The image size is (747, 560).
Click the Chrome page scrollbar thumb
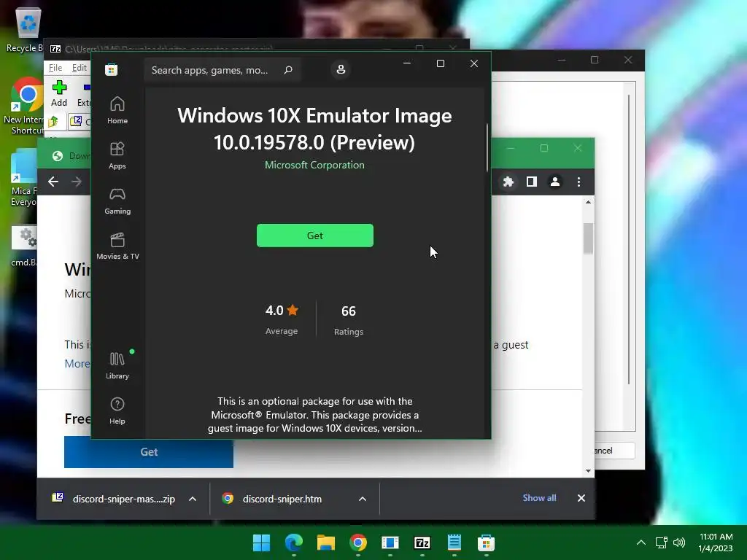pos(589,238)
